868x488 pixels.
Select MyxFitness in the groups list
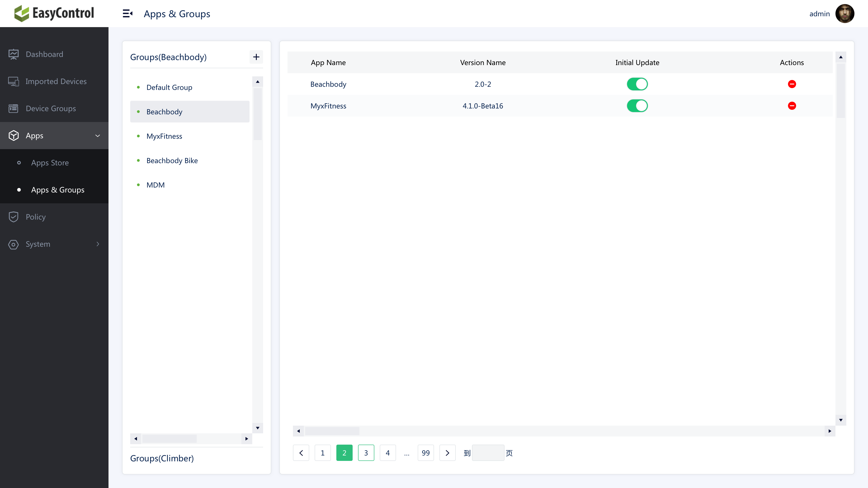[164, 136]
